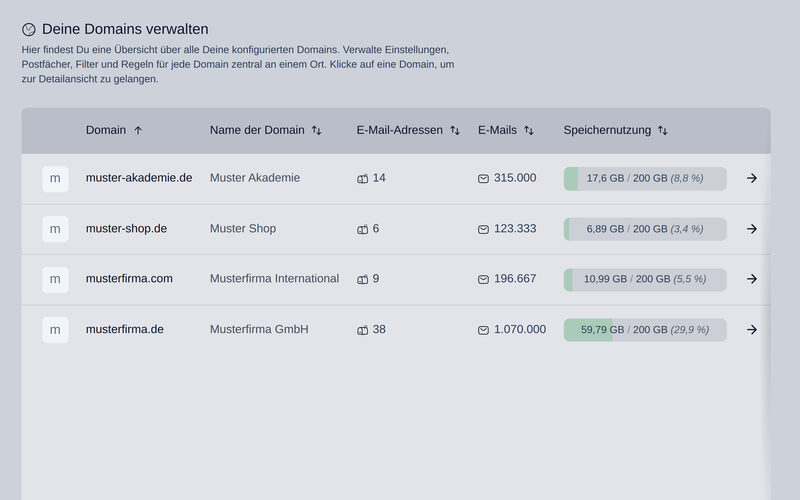
Task: Click the Name der Domain header label
Action: pos(257,130)
